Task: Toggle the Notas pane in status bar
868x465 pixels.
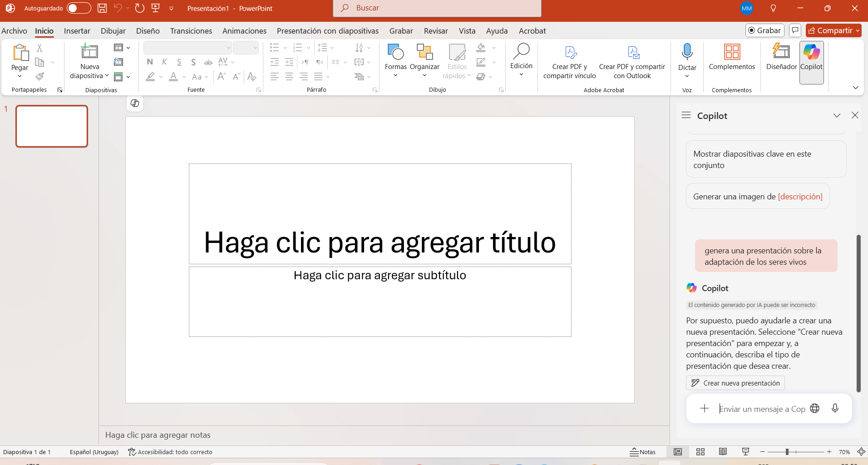Action: [x=643, y=452]
